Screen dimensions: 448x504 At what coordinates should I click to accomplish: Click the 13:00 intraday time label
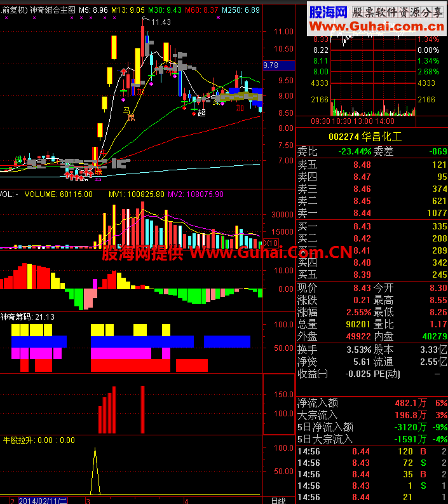(x=363, y=121)
